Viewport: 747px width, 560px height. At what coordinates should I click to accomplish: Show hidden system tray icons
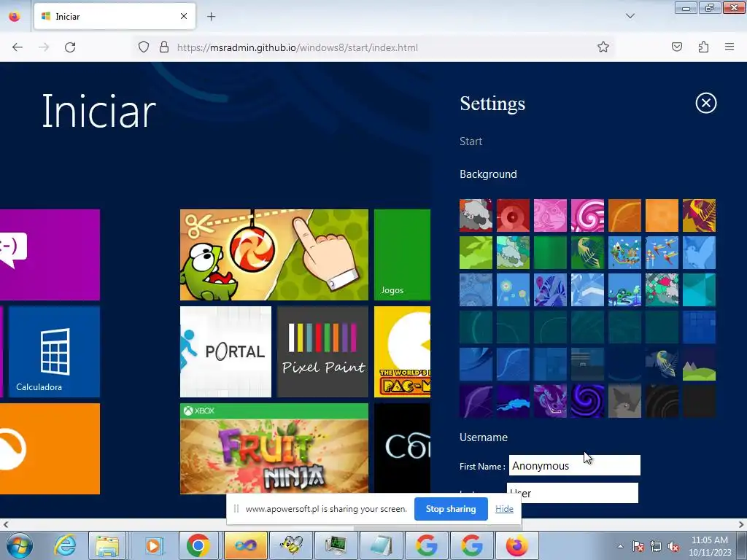[x=620, y=546]
